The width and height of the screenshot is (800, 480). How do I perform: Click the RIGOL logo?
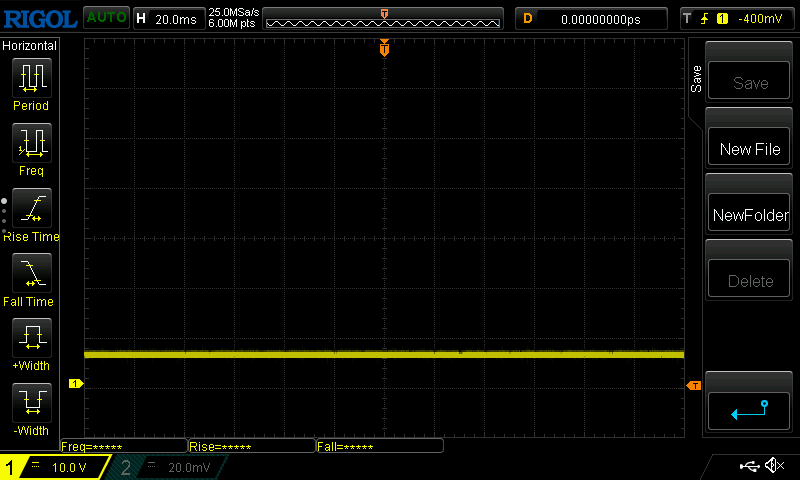point(40,19)
